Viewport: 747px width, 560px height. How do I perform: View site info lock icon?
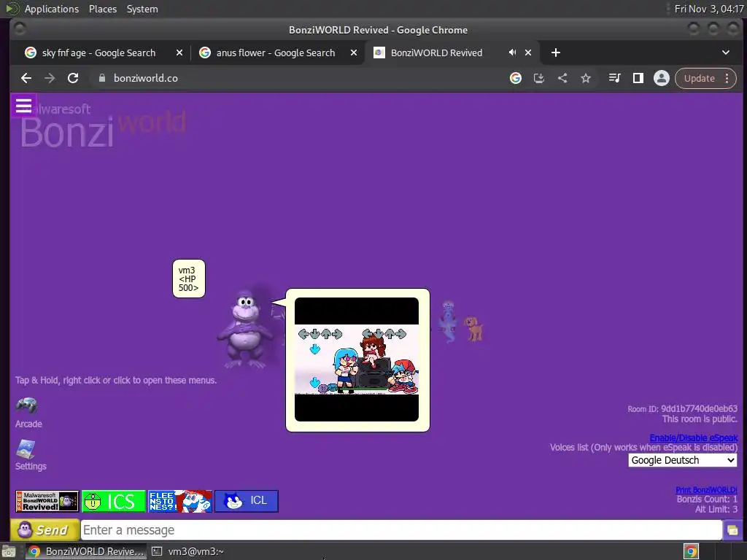tap(101, 78)
